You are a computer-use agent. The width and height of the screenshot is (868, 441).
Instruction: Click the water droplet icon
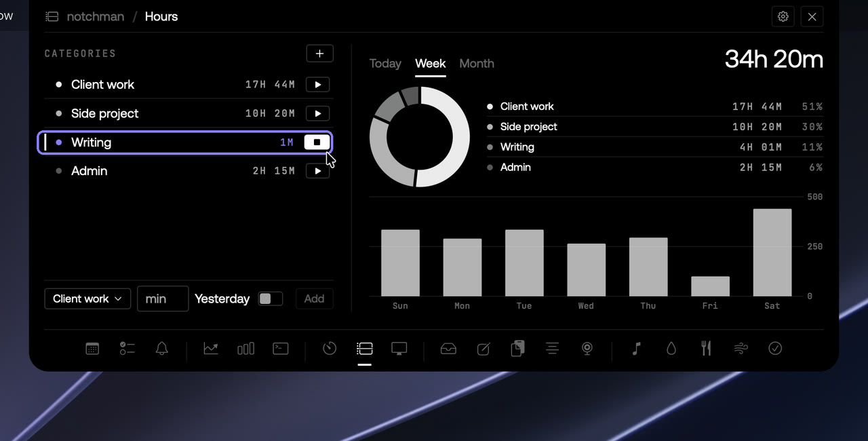pyautogui.click(x=671, y=349)
